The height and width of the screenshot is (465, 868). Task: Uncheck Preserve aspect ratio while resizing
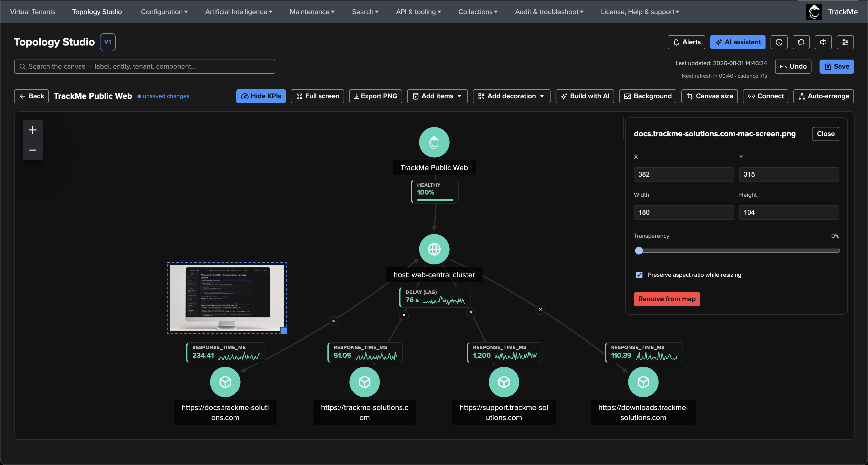[639, 275]
